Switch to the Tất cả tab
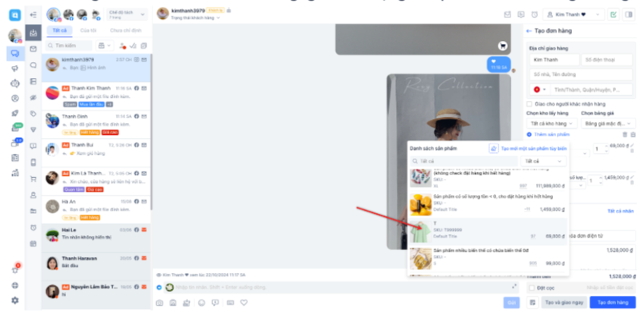 click(60, 31)
